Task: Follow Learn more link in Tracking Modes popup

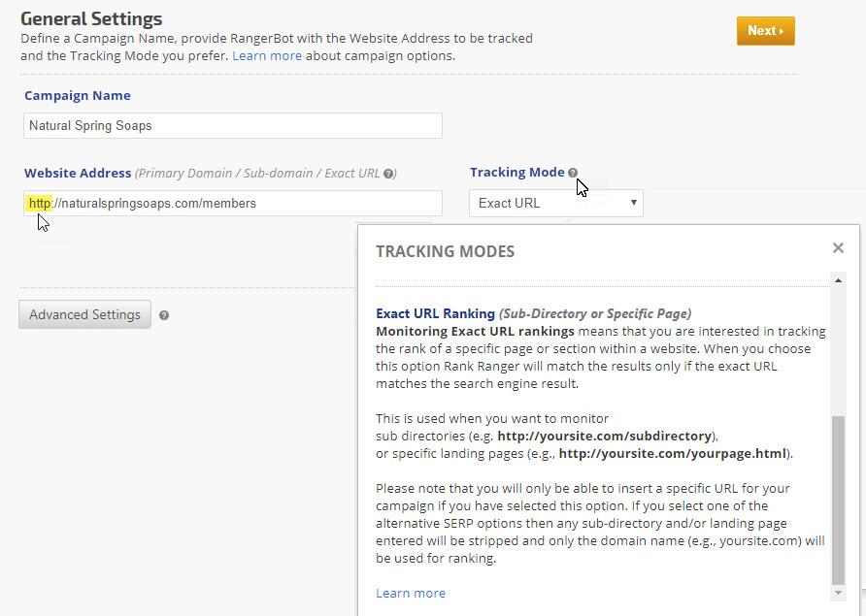Action: (411, 593)
